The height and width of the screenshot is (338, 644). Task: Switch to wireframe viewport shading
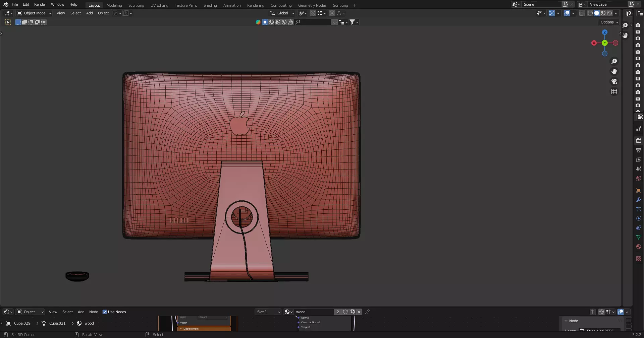[x=590, y=13]
